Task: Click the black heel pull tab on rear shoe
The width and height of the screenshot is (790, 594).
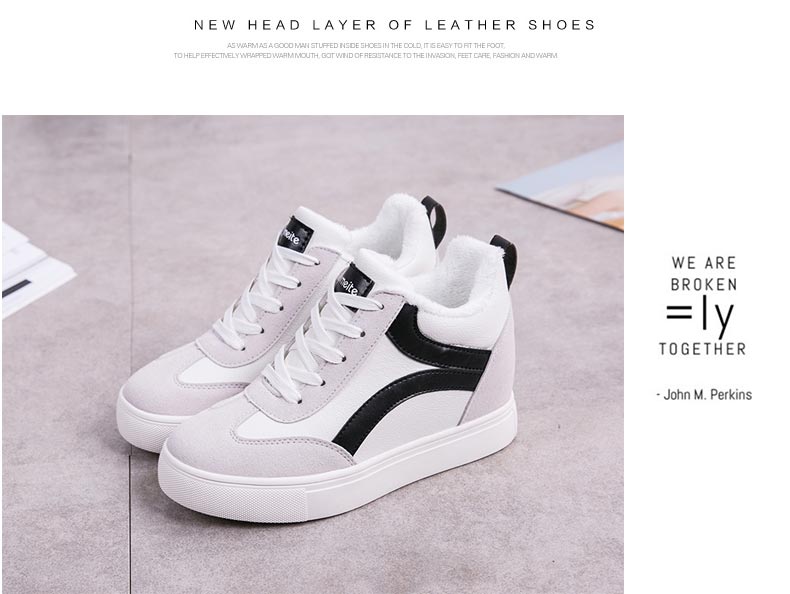Action: pyautogui.click(x=435, y=221)
